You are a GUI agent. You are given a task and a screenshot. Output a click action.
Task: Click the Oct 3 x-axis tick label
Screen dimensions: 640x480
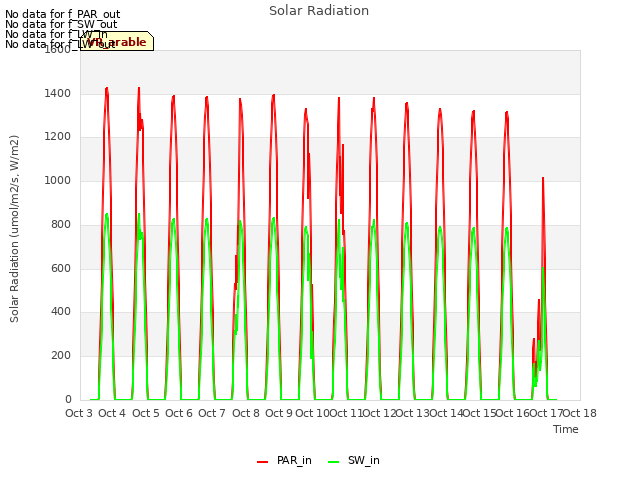point(79,413)
